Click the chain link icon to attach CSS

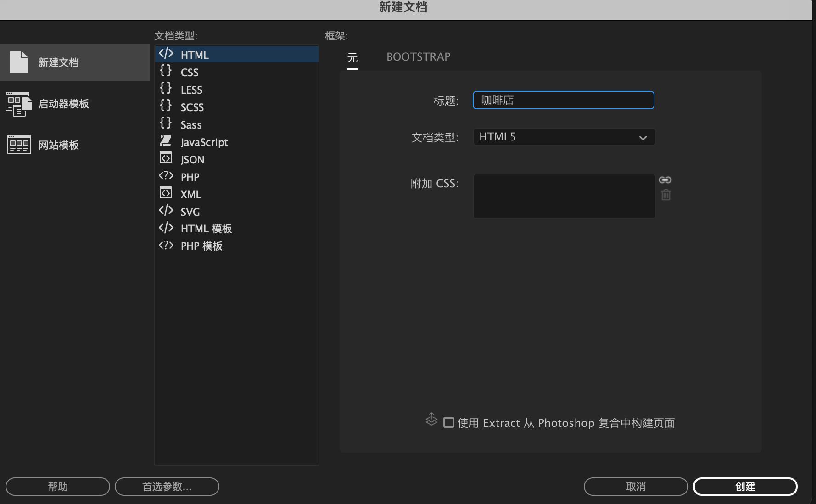[x=665, y=180]
